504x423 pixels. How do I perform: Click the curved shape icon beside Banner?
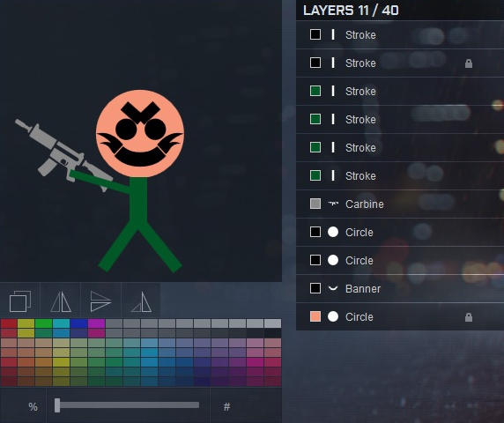pos(333,288)
